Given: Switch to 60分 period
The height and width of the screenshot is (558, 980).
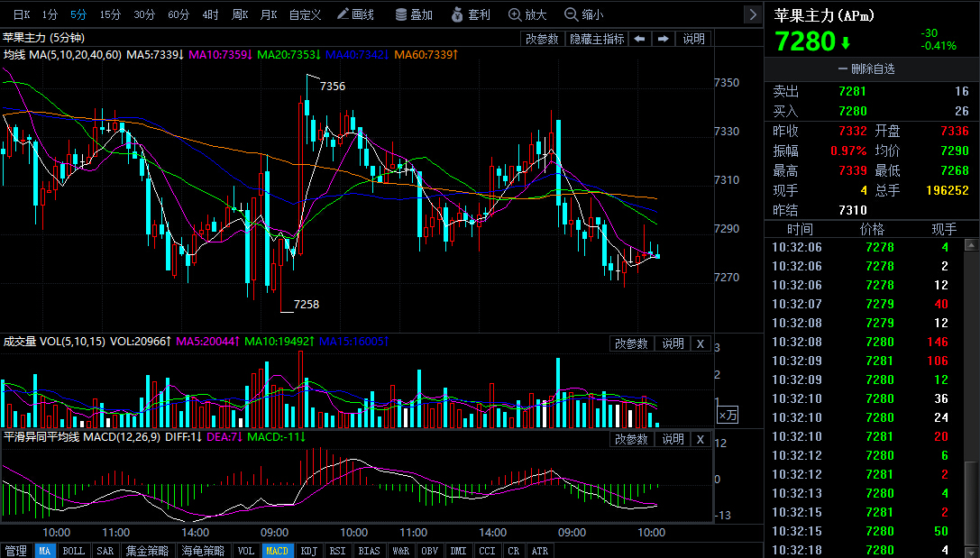Looking at the screenshot, I should [179, 14].
